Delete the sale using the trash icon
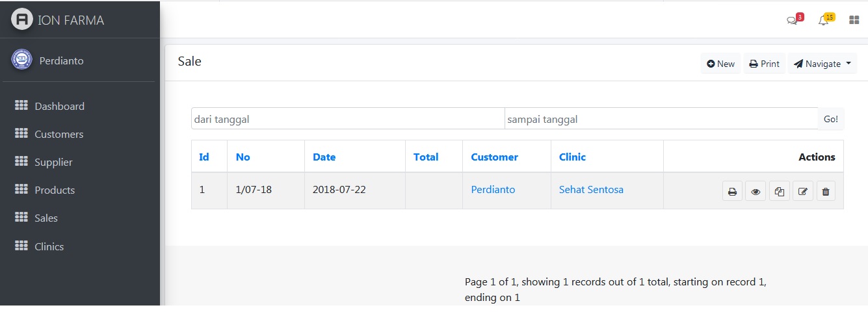 click(x=826, y=192)
